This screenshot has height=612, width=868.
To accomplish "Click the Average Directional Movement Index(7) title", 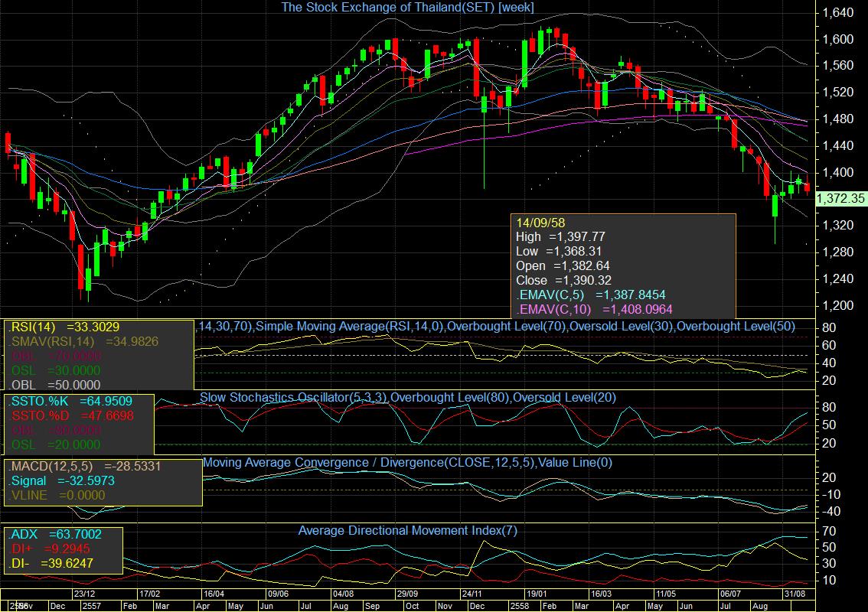I will pos(407,531).
